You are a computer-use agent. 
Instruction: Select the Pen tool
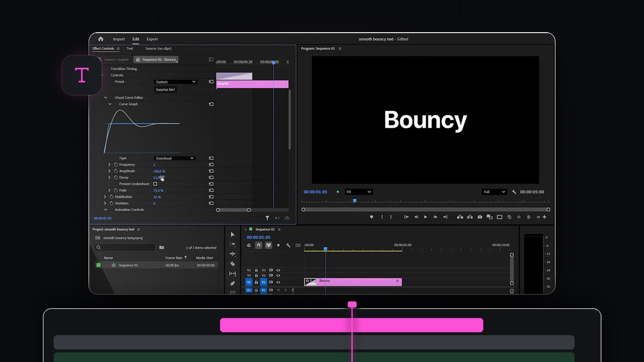232,283
